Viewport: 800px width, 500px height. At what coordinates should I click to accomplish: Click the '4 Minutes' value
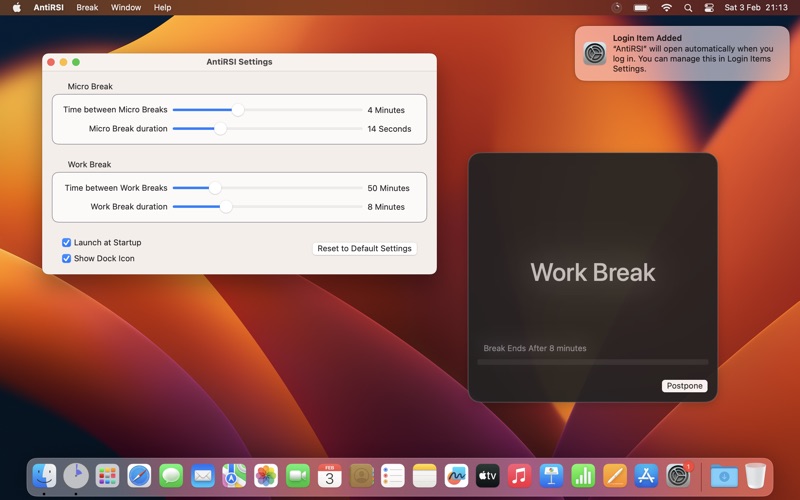[x=386, y=110]
